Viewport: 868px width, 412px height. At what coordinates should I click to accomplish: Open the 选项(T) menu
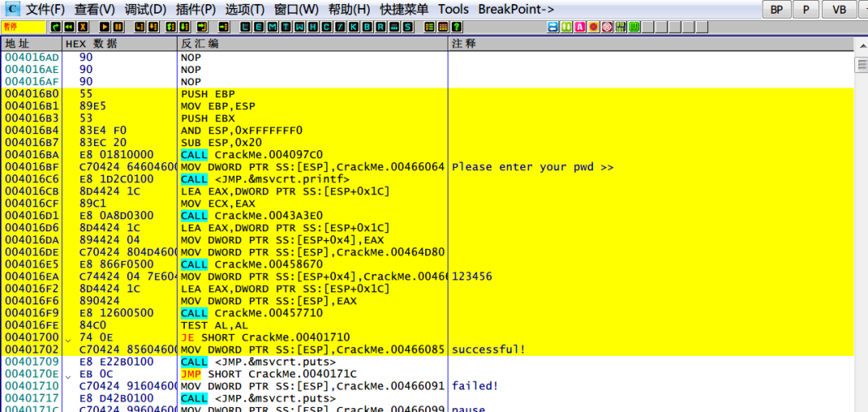(x=244, y=10)
